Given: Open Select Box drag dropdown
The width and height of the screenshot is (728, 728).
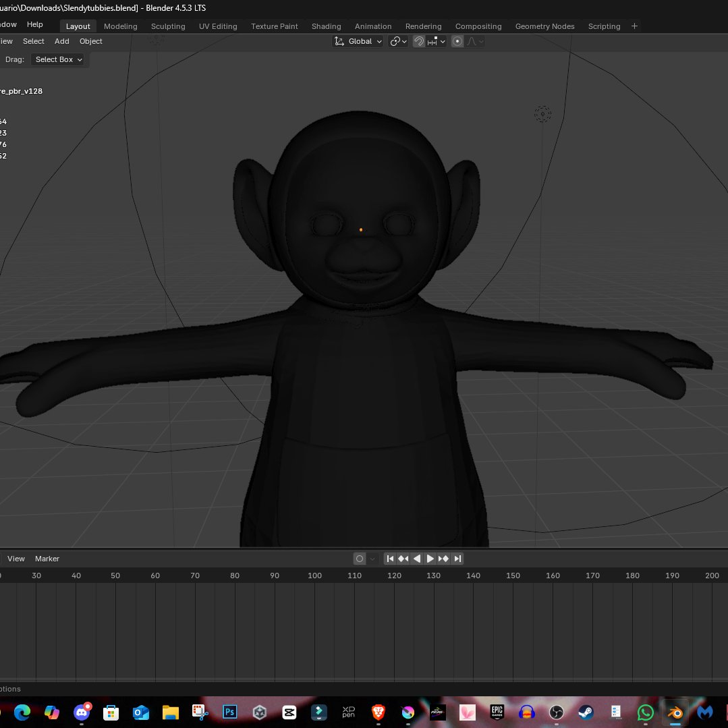Looking at the screenshot, I should click(59, 59).
